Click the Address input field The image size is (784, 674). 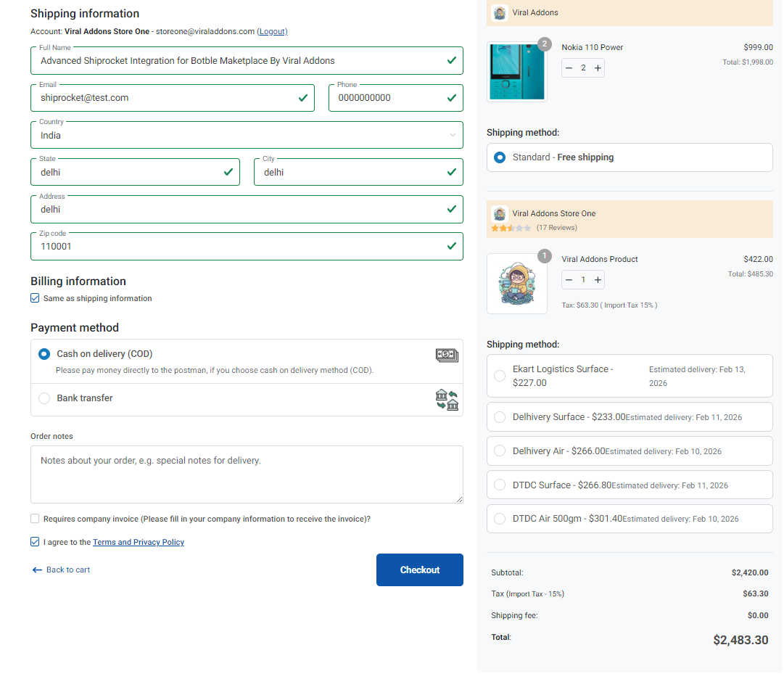247,210
